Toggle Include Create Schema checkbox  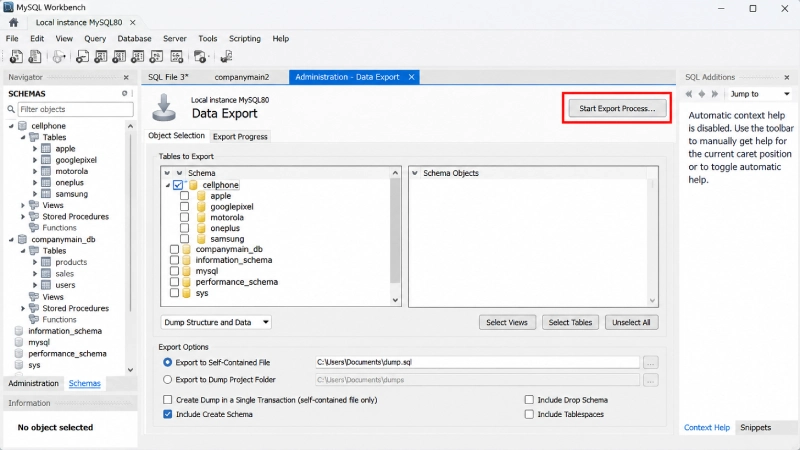coord(167,414)
